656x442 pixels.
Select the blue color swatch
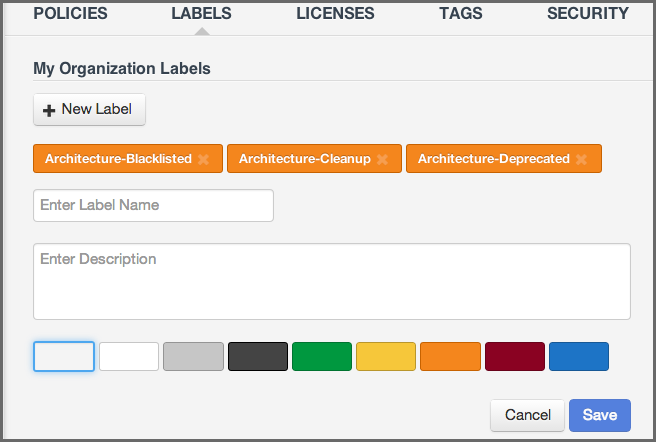[x=579, y=356]
